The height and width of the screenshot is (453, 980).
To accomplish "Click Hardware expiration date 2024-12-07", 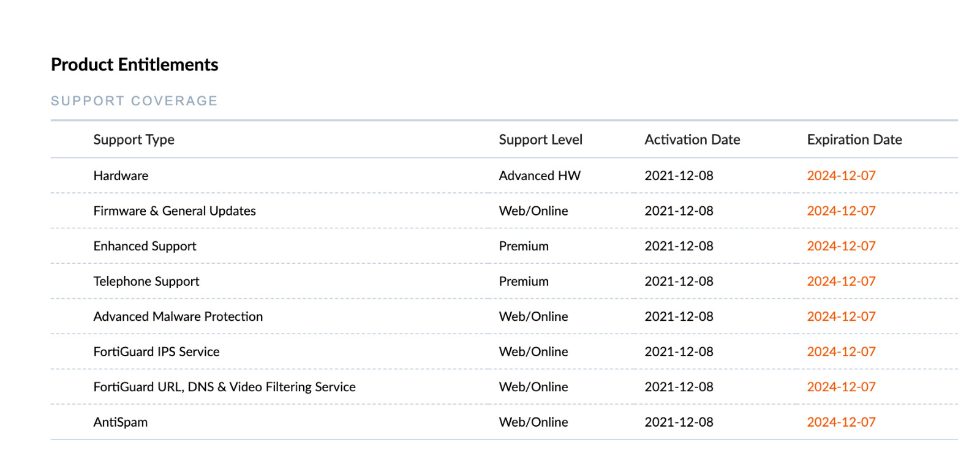I will tap(842, 176).
